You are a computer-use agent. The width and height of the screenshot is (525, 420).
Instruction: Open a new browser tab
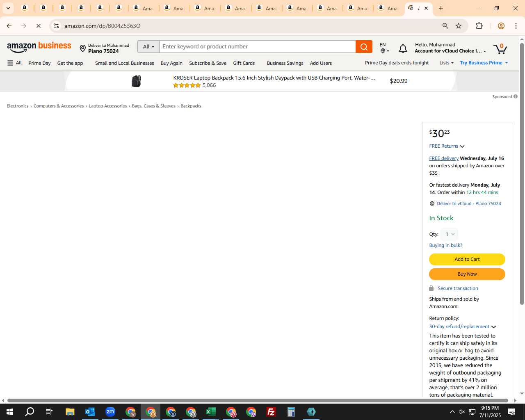441,8
